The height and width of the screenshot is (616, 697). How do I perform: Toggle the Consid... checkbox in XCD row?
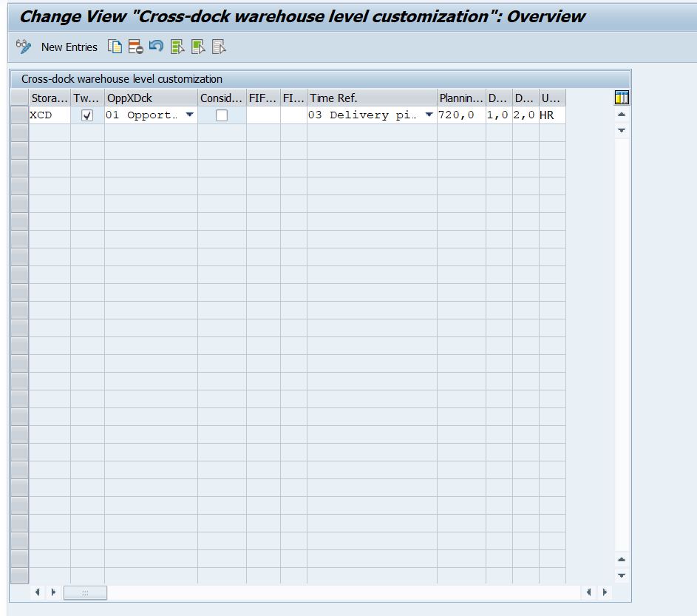click(x=221, y=115)
